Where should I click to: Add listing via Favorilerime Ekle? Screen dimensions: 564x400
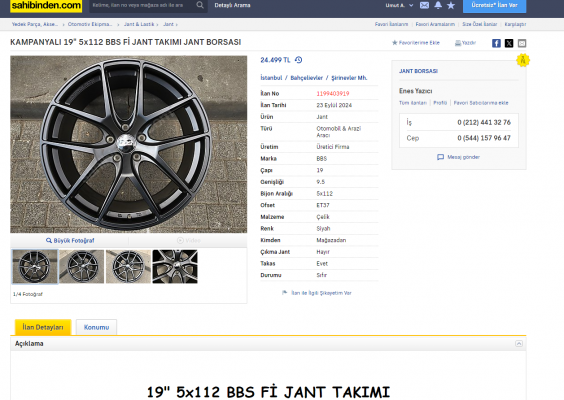pyautogui.click(x=416, y=43)
